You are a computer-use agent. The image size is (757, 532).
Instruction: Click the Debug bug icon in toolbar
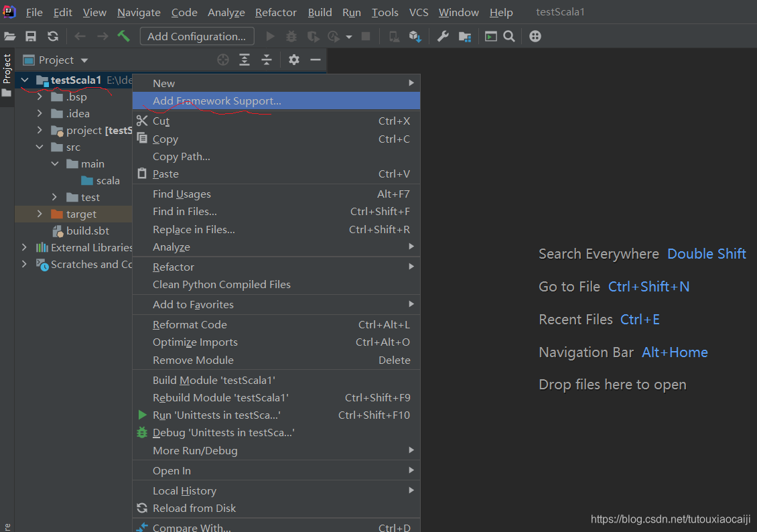click(x=291, y=36)
